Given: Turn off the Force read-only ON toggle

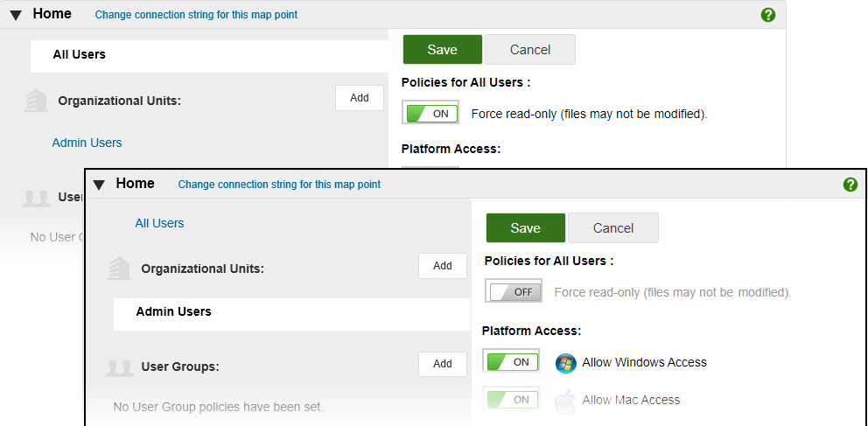Looking at the screenshot, I should click(430, 114).
